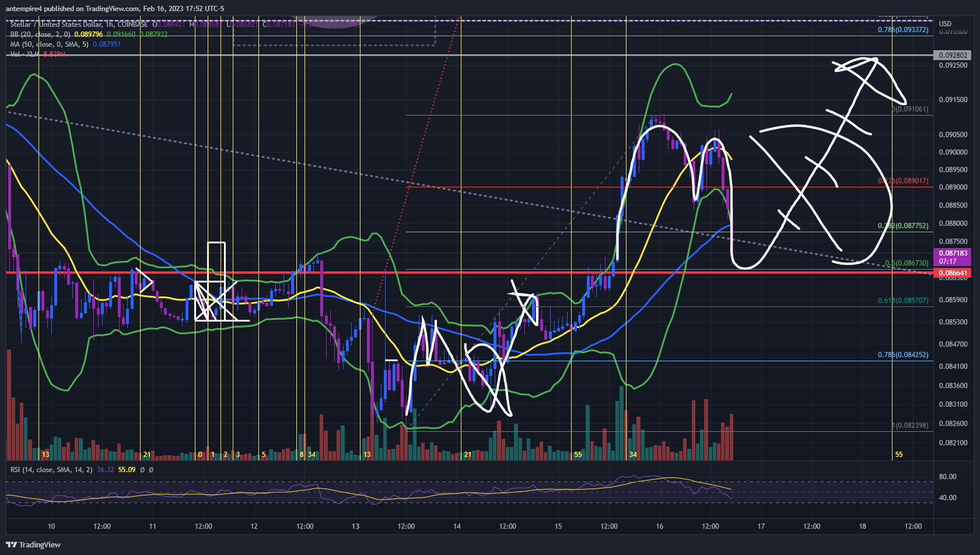Click the date 13 on the time axis
The image size is (980, 555).
coord(356,526)
